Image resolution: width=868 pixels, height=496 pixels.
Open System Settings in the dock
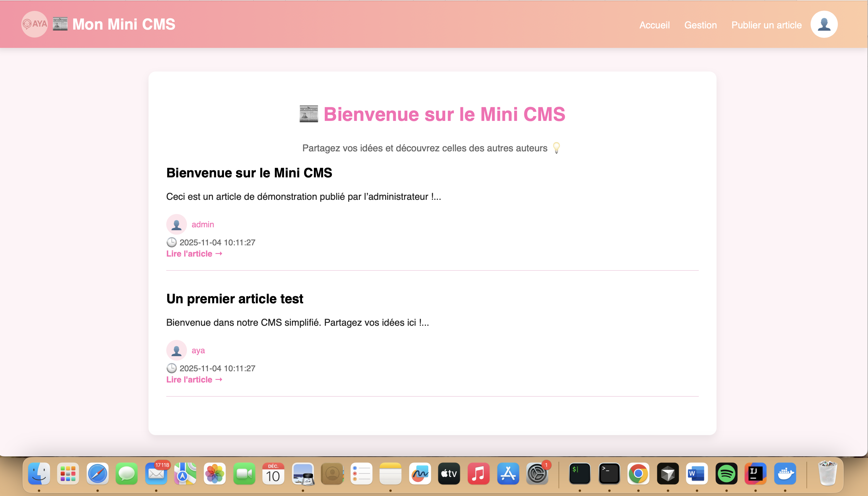(x=537, y=474)
